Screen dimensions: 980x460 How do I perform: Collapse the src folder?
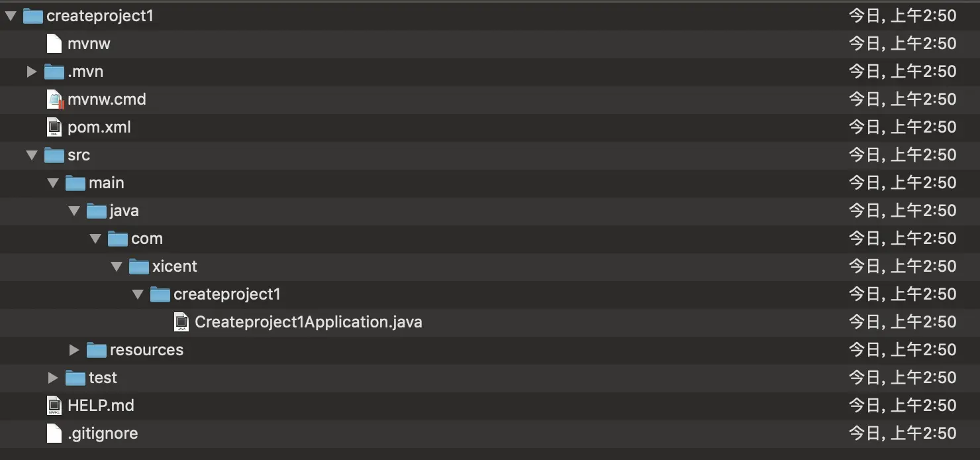[x=32, y=155]
